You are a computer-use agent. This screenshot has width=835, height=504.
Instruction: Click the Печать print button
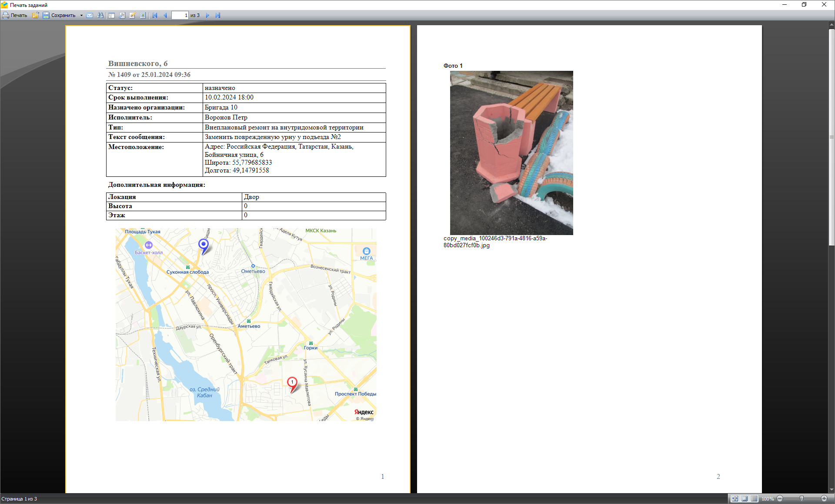[x=15, y=15]
